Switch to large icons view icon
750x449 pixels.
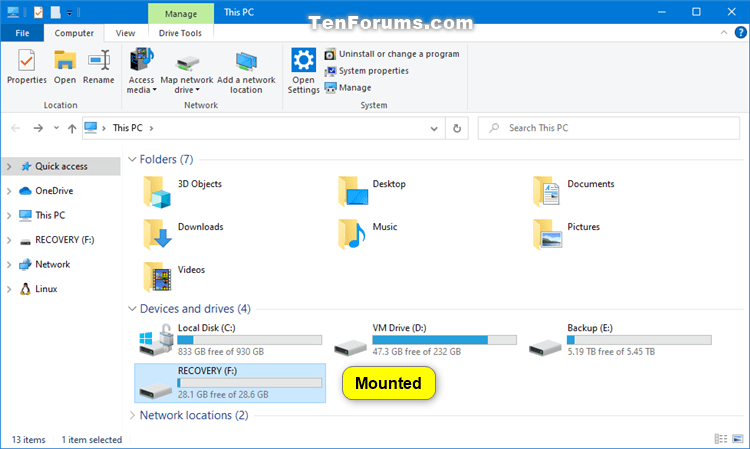(x=738, y=439)
